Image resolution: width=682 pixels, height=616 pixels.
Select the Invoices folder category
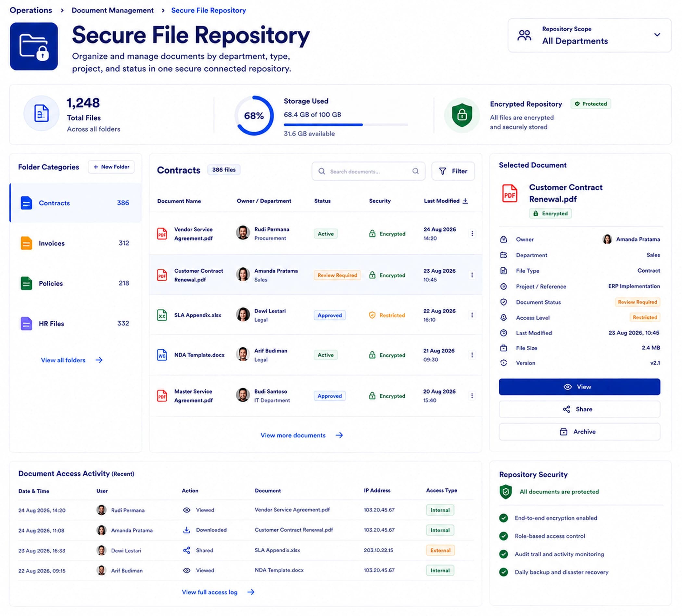click(x=75, y=243)
